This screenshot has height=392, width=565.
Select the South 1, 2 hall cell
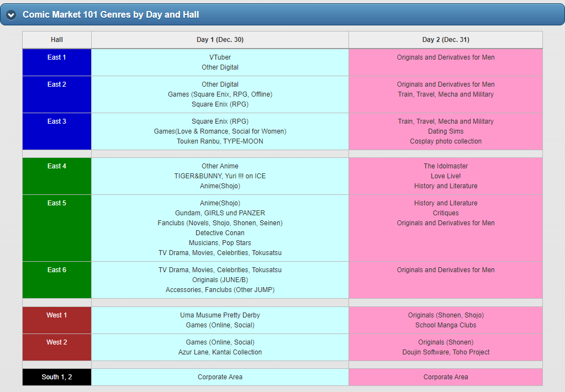[56, 377]
